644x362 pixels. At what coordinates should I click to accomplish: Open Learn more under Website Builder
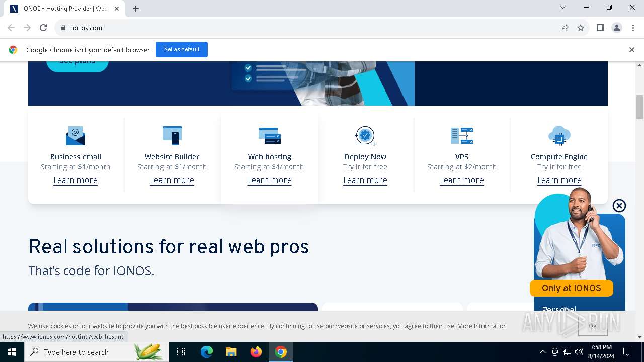pyautogui.click(x=172, y=180)
